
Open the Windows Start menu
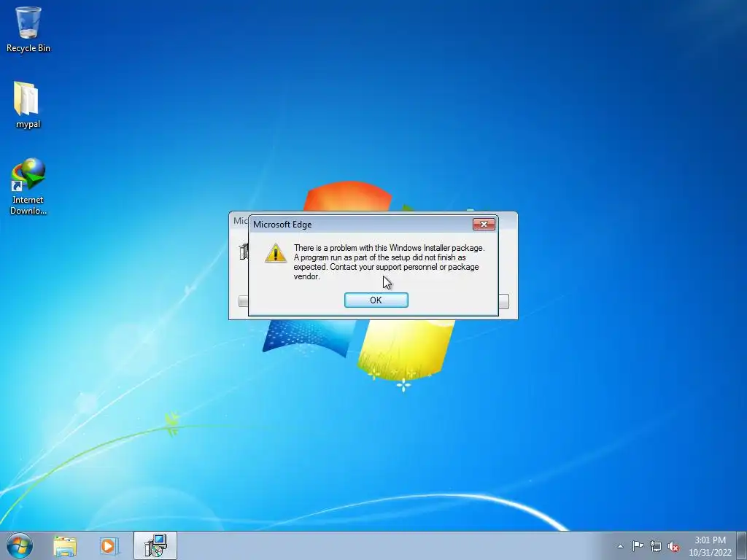(20, 545)
